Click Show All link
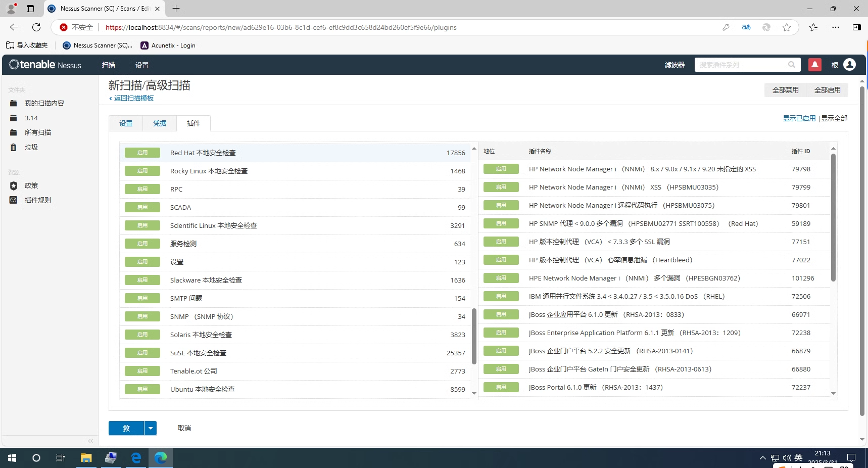The image size is (868, 468). pyautogui.click(x=834, y=118)
